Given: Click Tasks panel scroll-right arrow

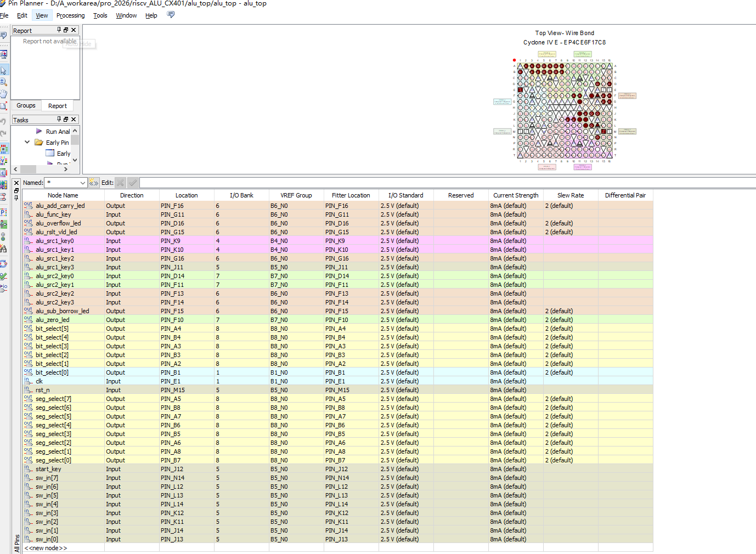Looking at the screenshot, I should pyautogui.click(x=65, y=169).
